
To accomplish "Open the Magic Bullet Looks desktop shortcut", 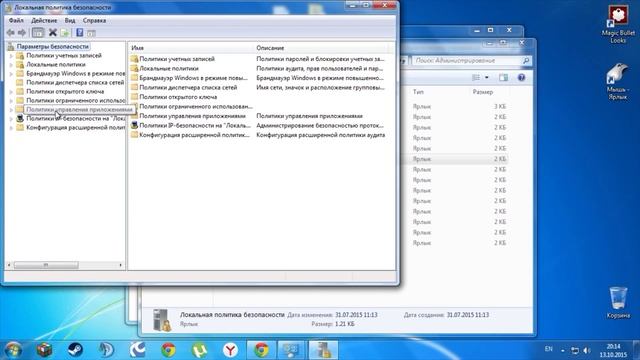I will [x=618, y=24].
